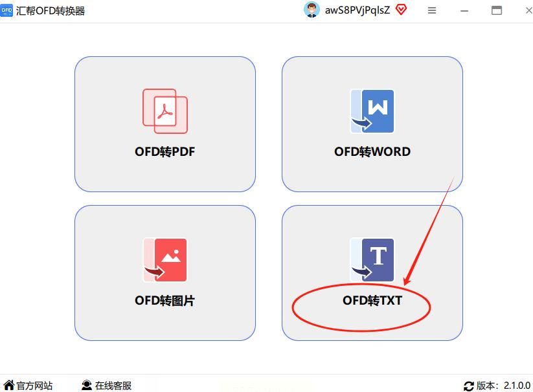
Task: Click the OFD app logo icon
Action: point(6,10)
